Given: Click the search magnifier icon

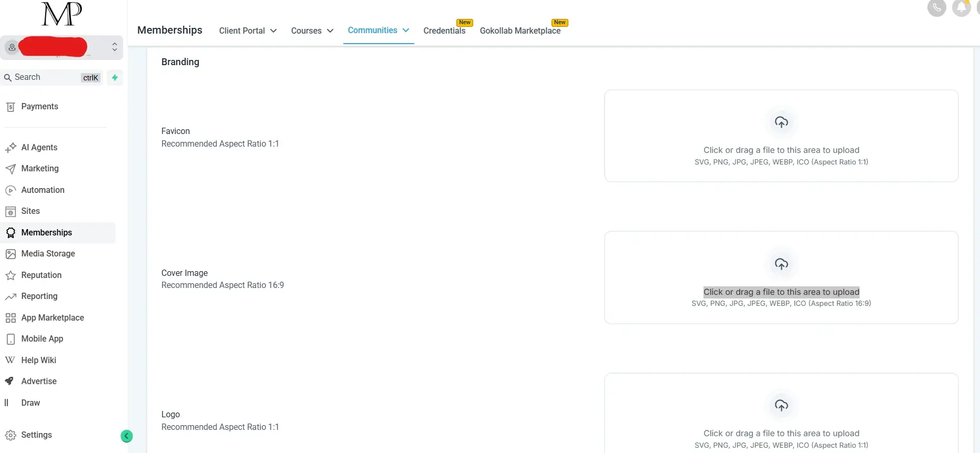Looking at the screenshot, I should click(x=8, y=78).
